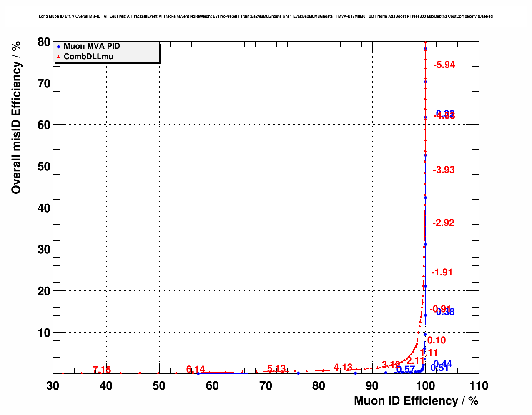532x415 pixels.
Task: Select the 'Overall misID Efficiency / %' axis title
Action: [x=16, y=117]
